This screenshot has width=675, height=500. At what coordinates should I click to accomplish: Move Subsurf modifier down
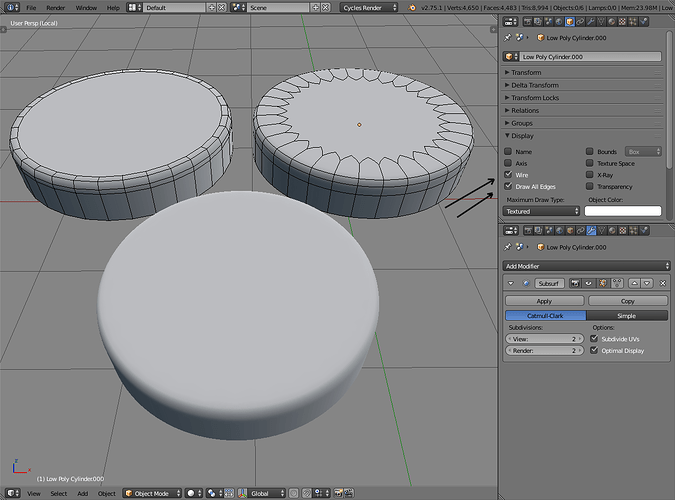pos(647,283)
